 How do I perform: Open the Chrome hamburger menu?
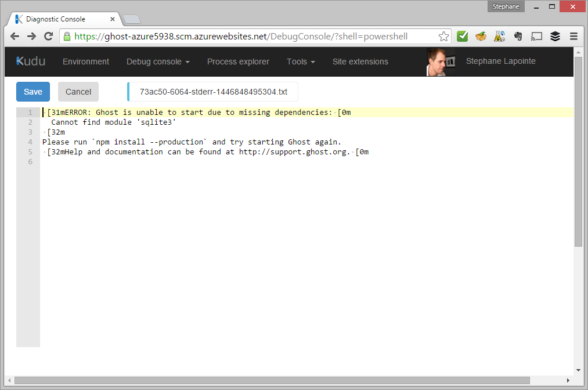point(573,37)
